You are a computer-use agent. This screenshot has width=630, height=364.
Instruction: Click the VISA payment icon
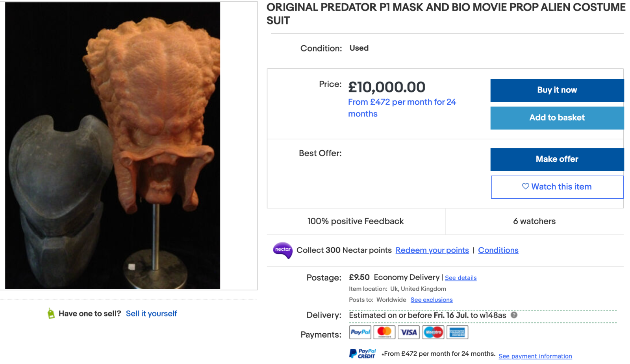(x=409, y=333)
